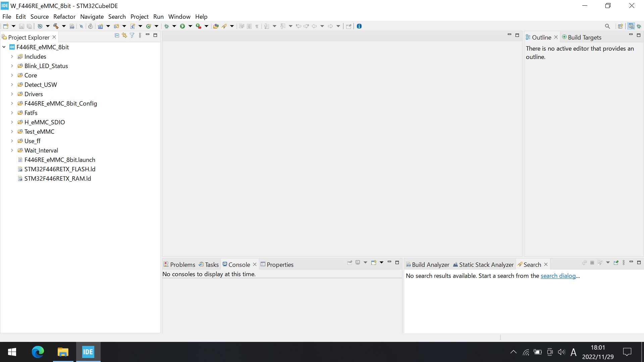
Task: Open the Project Explorer filter icon
Action: click(132, 35)
